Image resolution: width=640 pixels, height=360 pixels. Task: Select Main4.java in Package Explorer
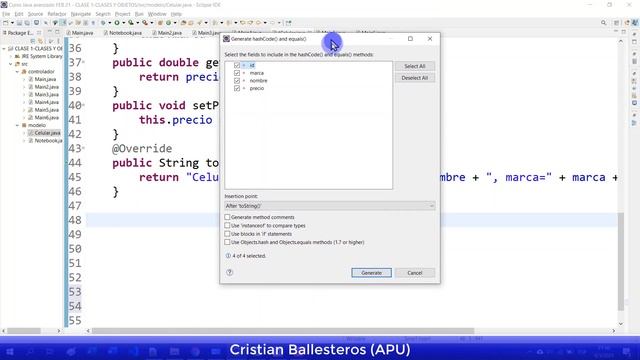[x=47, y=102]
